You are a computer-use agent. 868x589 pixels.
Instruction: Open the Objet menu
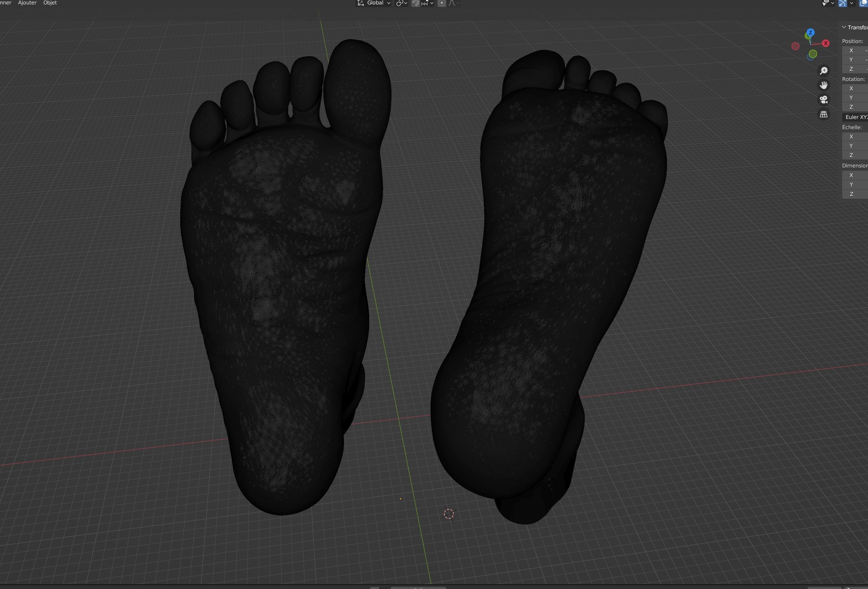(x=50, y=3)
